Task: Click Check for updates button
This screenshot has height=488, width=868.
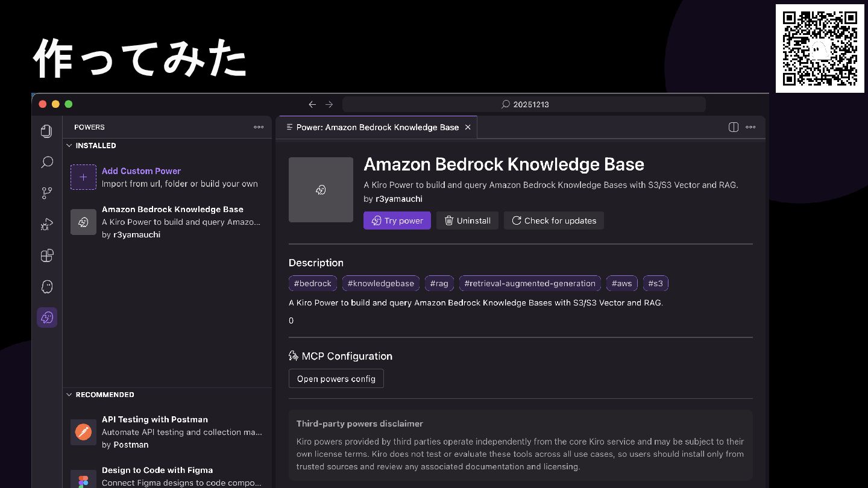Action: click(x=554, y=221)
